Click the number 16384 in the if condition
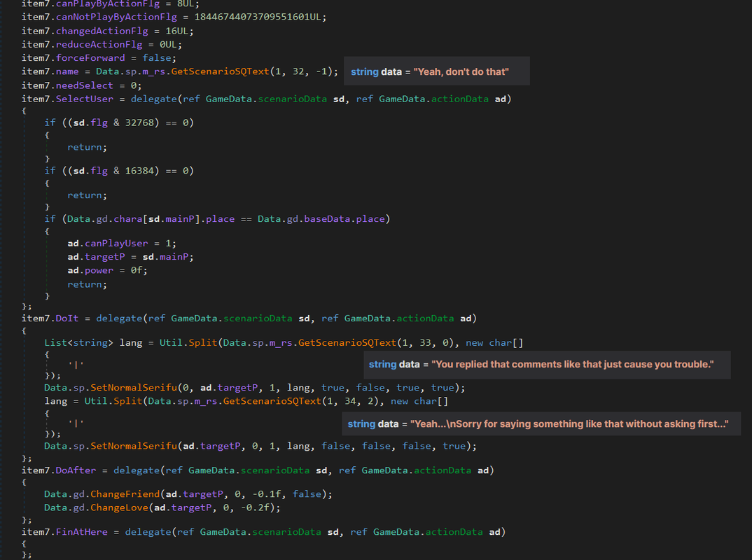This screenshot has width=752, height=560. [x=139, y=171]
